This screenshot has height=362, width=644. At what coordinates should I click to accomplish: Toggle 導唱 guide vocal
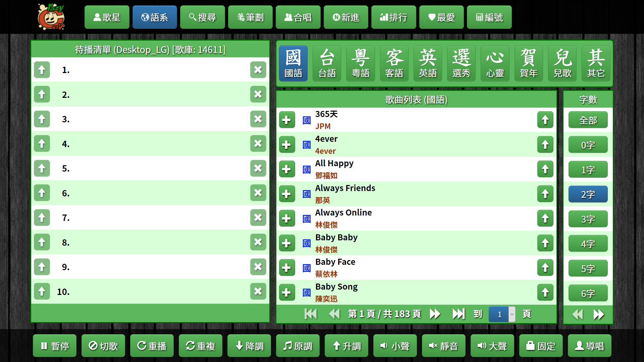click(589, 346)
